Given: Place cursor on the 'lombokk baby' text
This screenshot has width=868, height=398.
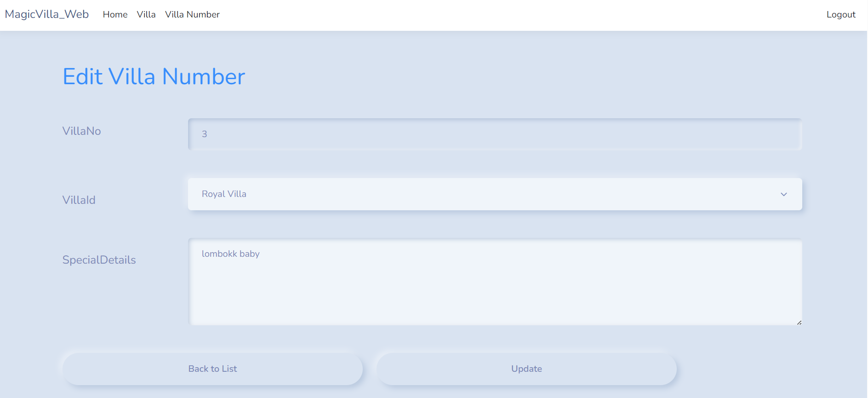Looking at the screenshot, I should click(x=230, y=254).
